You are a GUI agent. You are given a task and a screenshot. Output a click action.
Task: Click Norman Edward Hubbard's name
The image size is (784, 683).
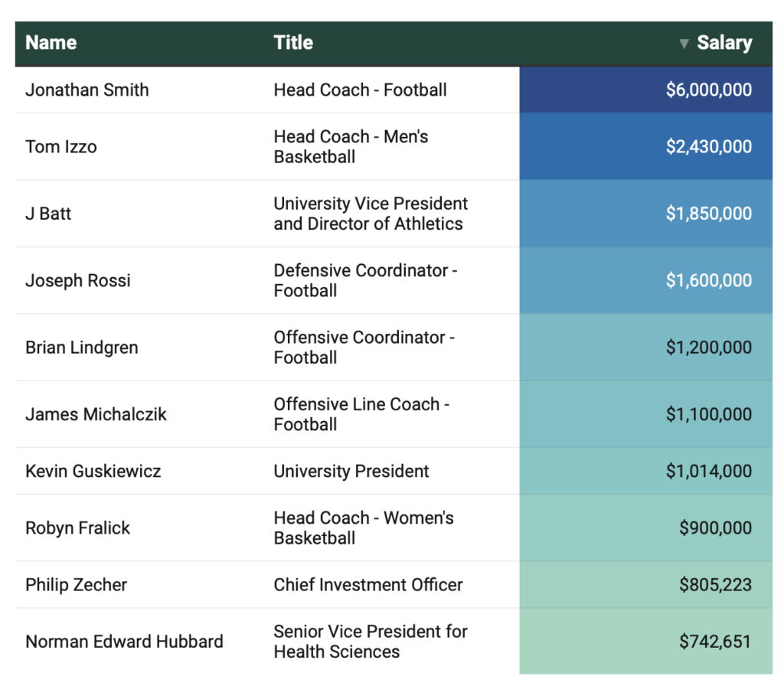[x=124, y=642]
